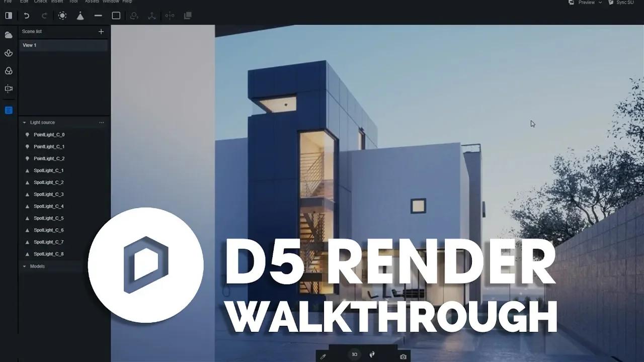
Task: Select SpotLight_C_4 in the light list
Action: pos(49,206)
